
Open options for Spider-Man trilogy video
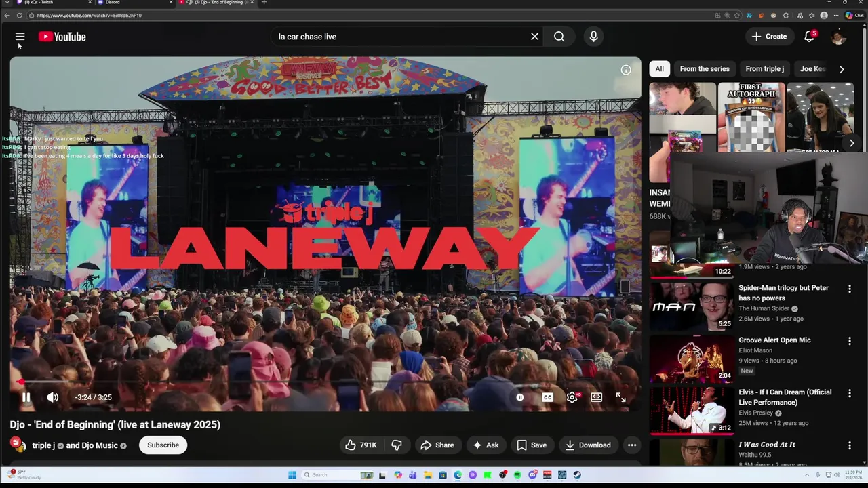(x=850, y=289)
